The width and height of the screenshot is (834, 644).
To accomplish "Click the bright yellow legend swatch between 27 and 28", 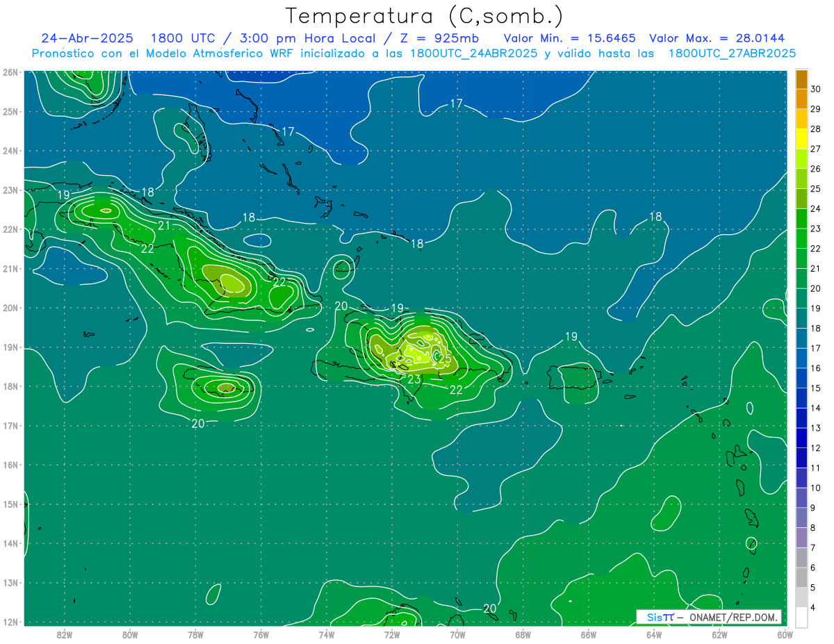I will [x=801, y=139].
